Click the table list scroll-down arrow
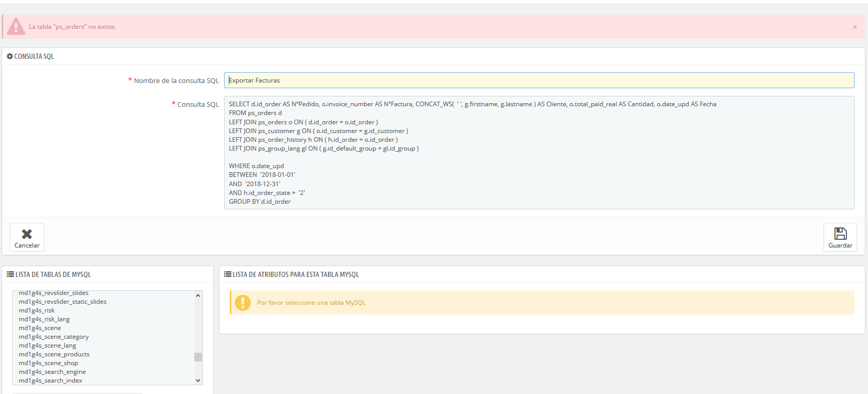 pyautogui.click(x=198, y=381)
